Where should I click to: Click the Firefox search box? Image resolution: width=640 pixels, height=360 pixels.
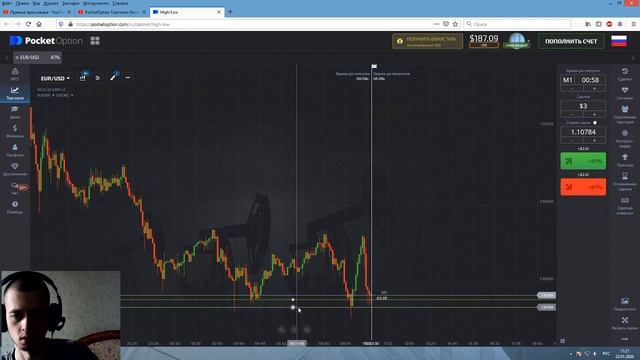coord(517,24)
